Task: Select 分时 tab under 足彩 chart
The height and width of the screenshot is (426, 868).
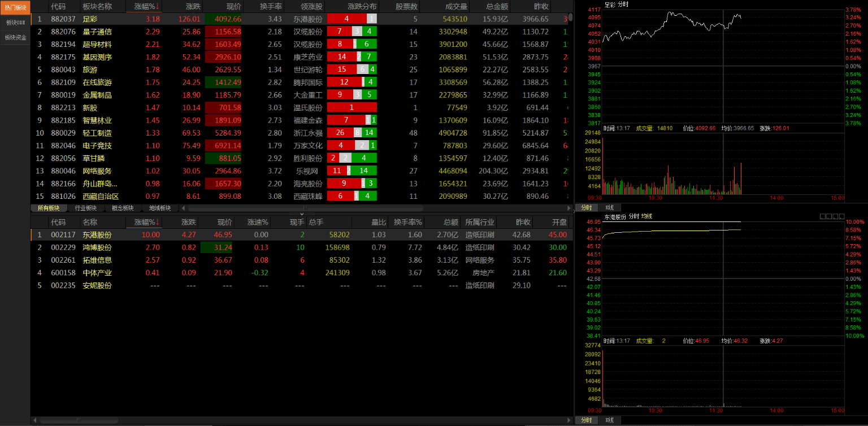Action: 587,208
